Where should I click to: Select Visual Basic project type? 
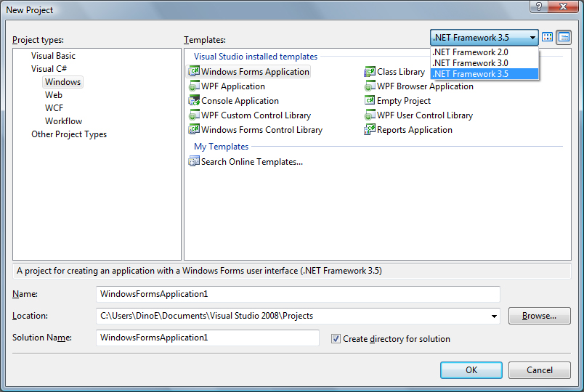click(53, 56)
